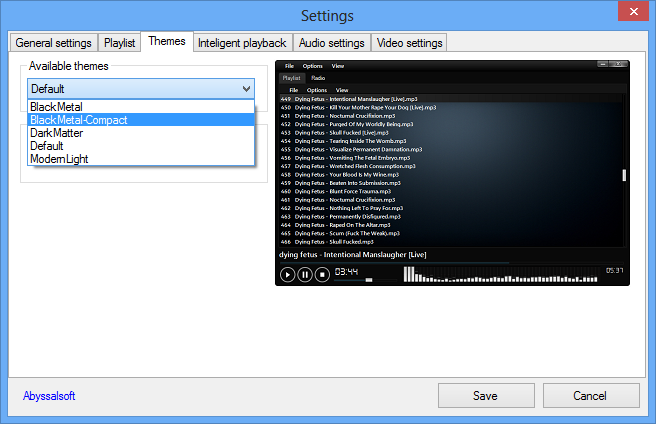Click the top Options menu in preview
Viewport: 656px width, 424px height.
click(x=313, y=66)
